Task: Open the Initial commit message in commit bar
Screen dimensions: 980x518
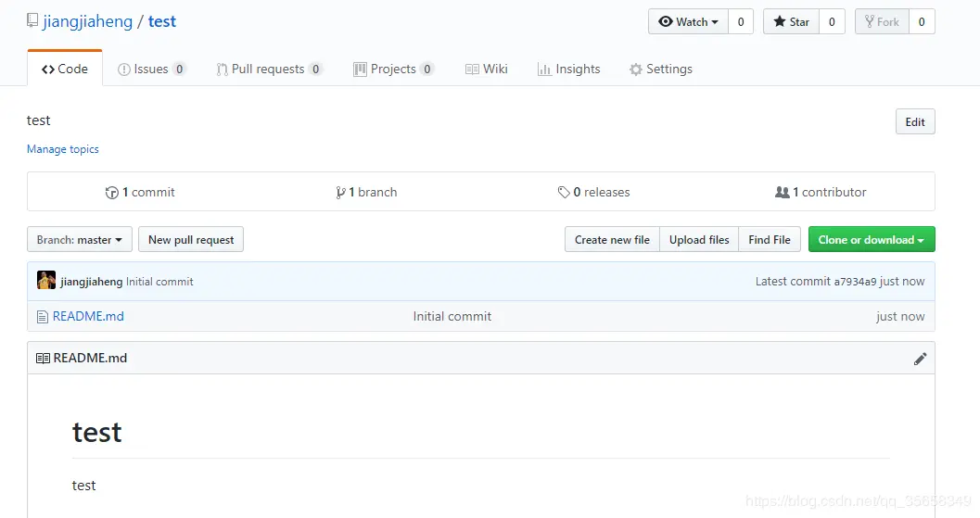Action: [159, 281]
